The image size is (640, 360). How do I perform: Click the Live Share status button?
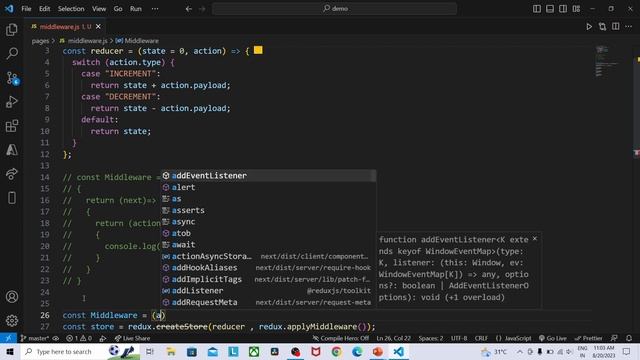pos(133,338)
